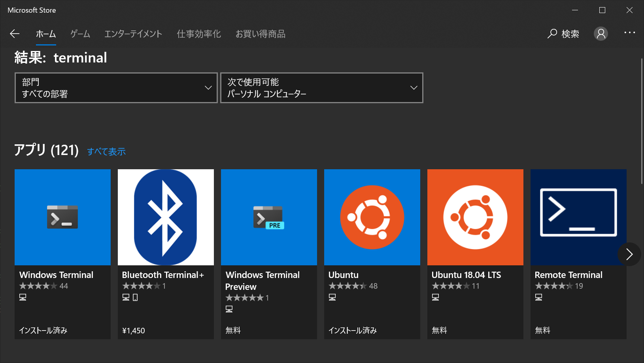Click the ¥1,450 price label

(x=134, y=331)
